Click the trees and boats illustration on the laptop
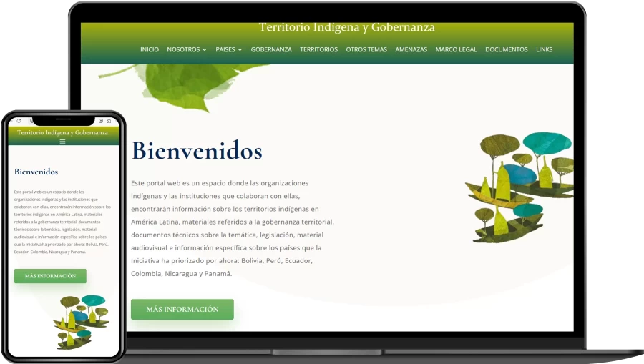The image size is (644, 364). pyautogui.click(x=519, y=187)
